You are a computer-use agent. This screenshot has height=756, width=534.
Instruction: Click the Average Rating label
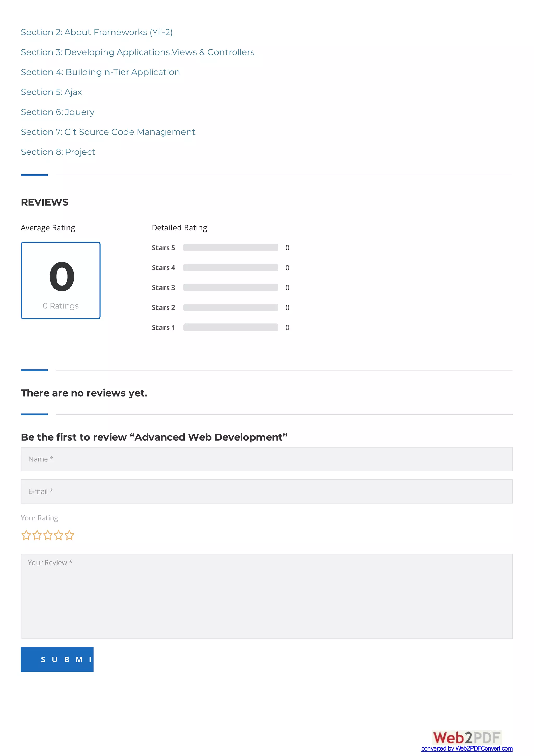pyautogui.click(x=48, y=228)
